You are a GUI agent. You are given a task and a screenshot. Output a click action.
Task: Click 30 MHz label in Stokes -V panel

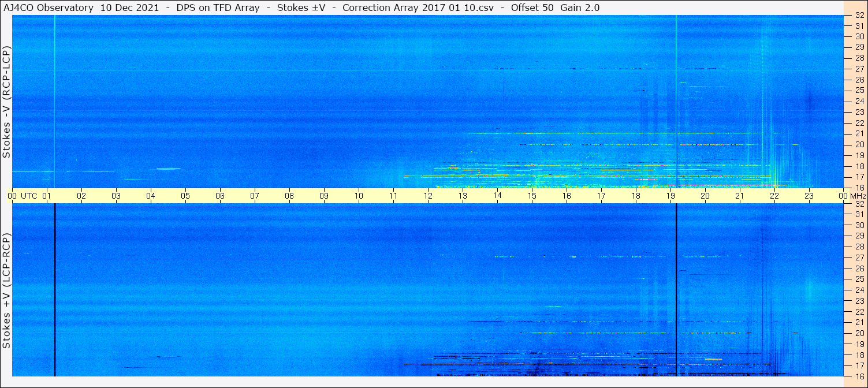click(x=859, y=36)
